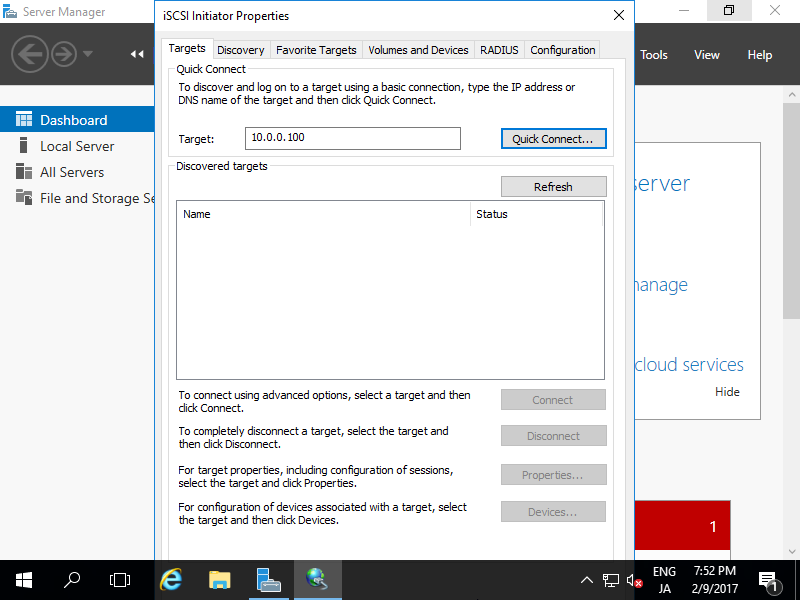The width and height of the screenshot is (800, 600).
Task: Click the ENG JA language indicator
Action: click(664, 580)
